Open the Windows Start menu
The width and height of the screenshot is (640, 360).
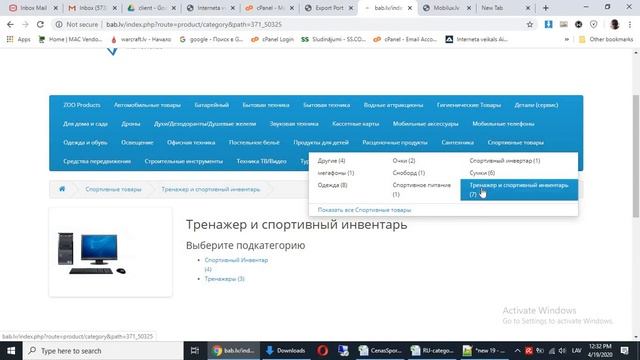[11, 351]
